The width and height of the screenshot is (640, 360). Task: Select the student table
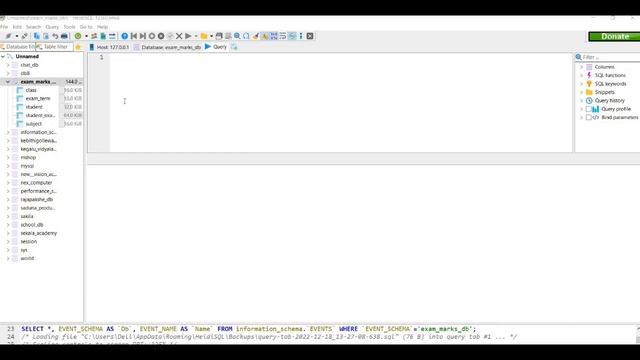[34, 107]
